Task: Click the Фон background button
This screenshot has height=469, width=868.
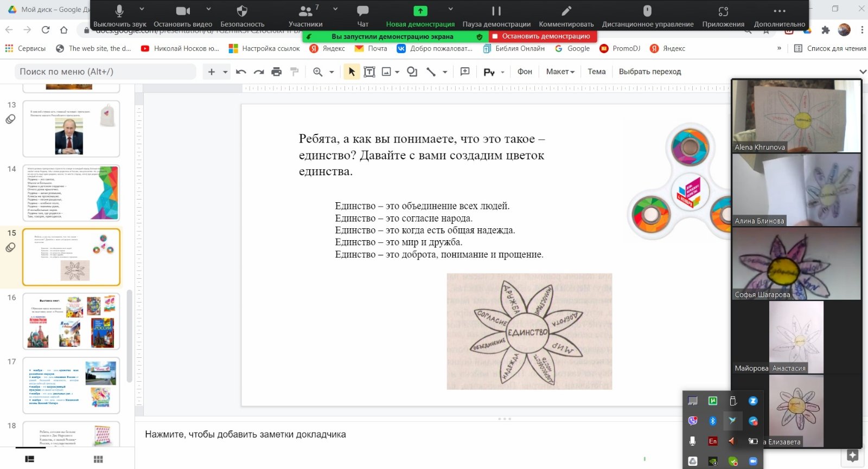Action: [x=525, y=72]
